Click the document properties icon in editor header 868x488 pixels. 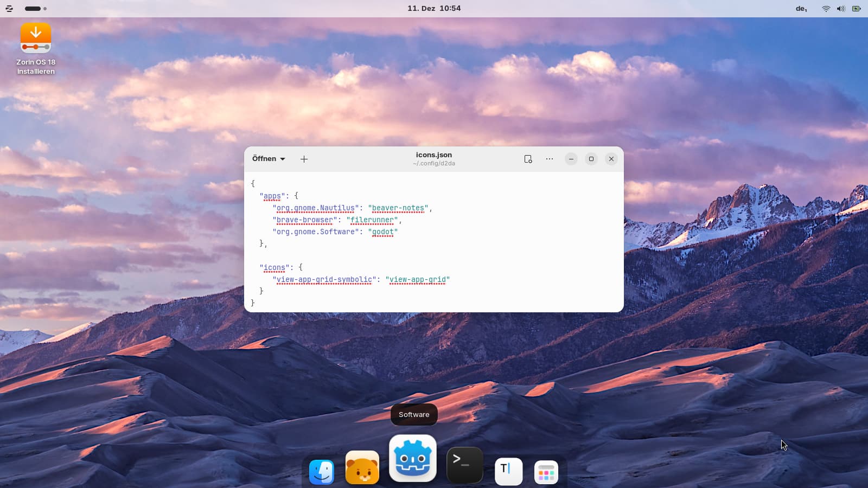coord(528,159)
